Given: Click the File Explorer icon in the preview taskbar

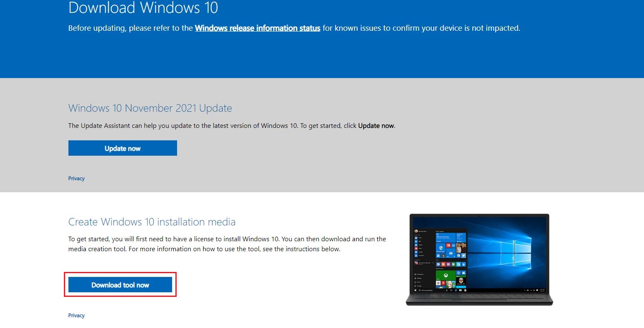Looking at the screenshot, I should click(460, 291).
